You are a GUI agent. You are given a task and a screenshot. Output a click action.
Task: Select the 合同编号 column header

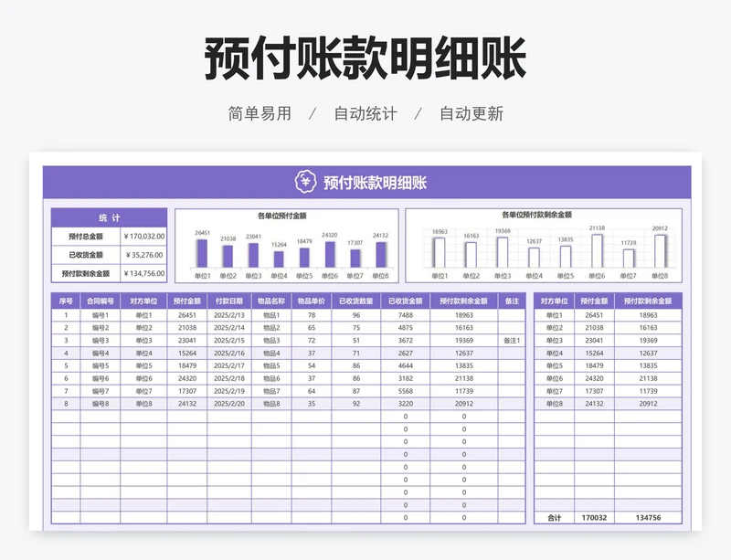pos(101,301)
